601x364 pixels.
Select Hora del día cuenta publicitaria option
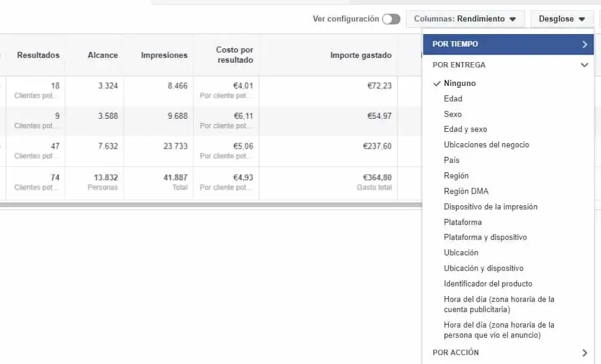point(499,304)
